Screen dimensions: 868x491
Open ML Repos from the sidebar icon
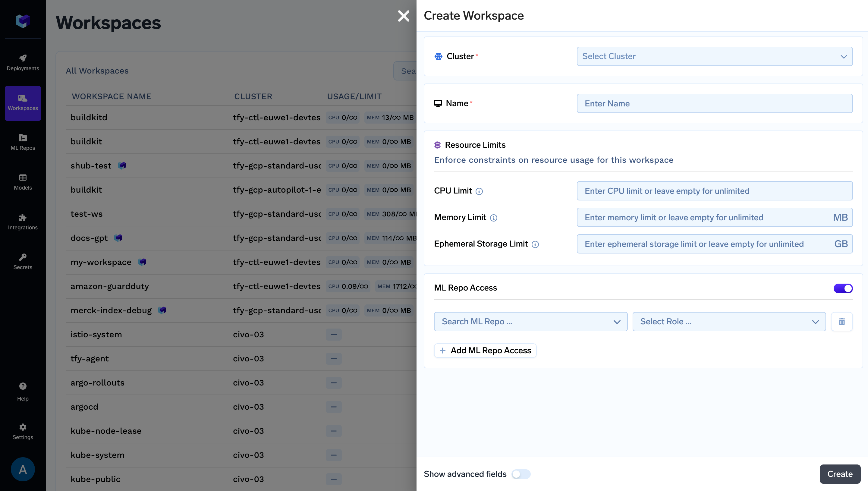[x=23, y=142]
